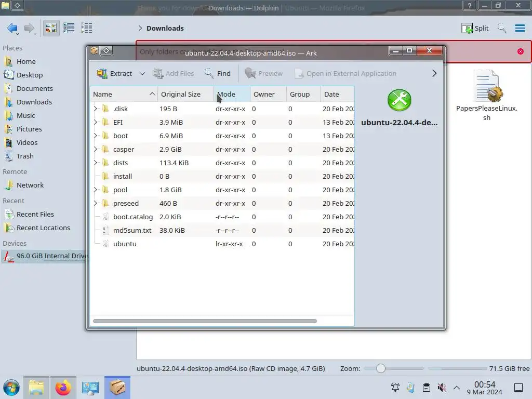
Task: Click muted volume tray icon
Action: 442,388
